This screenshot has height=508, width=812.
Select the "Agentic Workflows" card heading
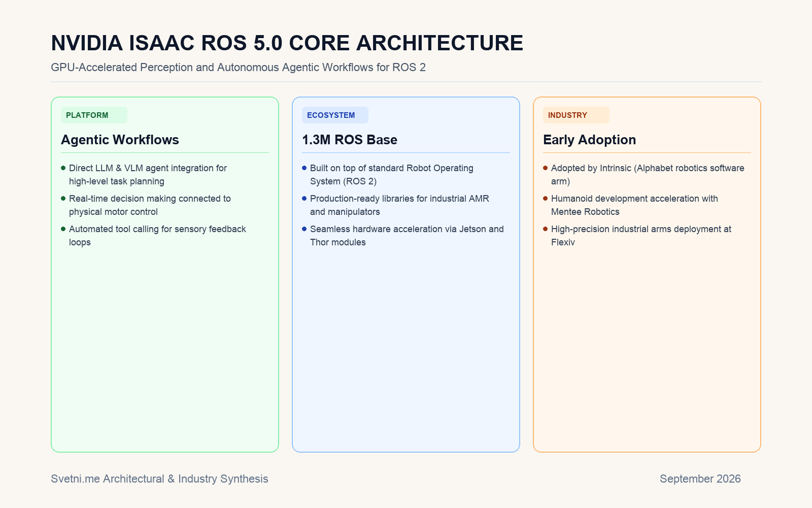pos(120,140)
